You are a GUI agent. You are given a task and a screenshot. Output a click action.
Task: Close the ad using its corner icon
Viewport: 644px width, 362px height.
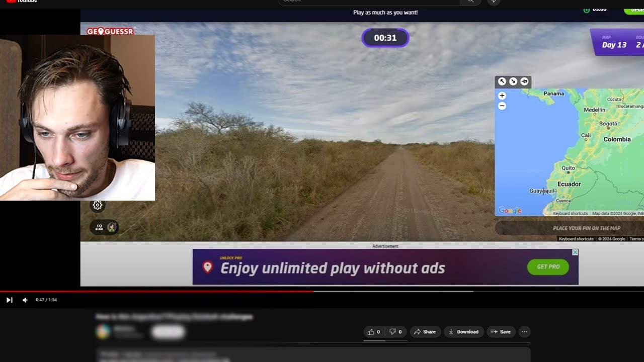(575, 252)
